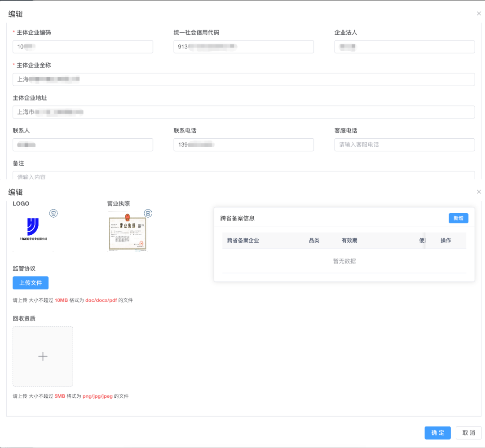Click 新增 to add cross-province record
The height and width of the screenshot is (448, 485).
pyautogui.click(x=459, y=218)
